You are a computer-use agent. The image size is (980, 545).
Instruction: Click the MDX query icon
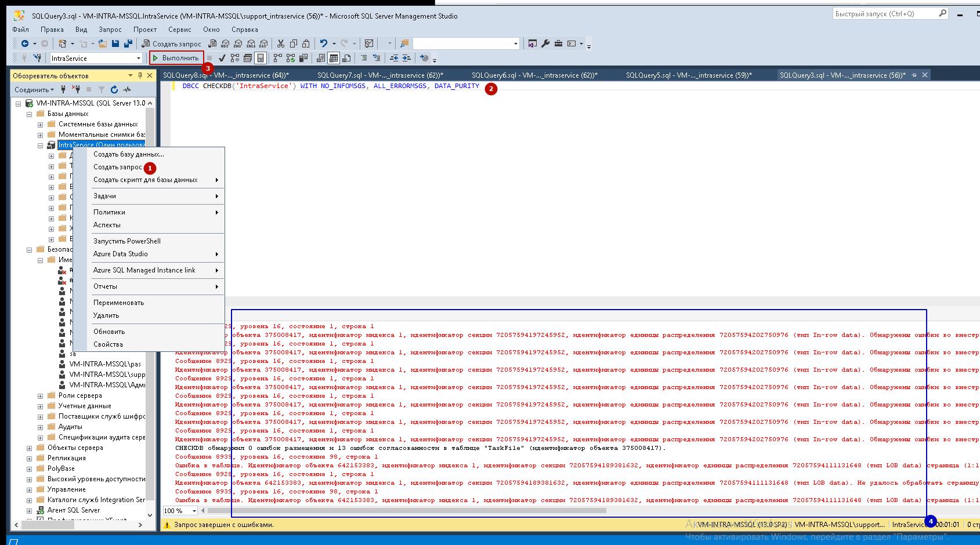click(225, 43)
